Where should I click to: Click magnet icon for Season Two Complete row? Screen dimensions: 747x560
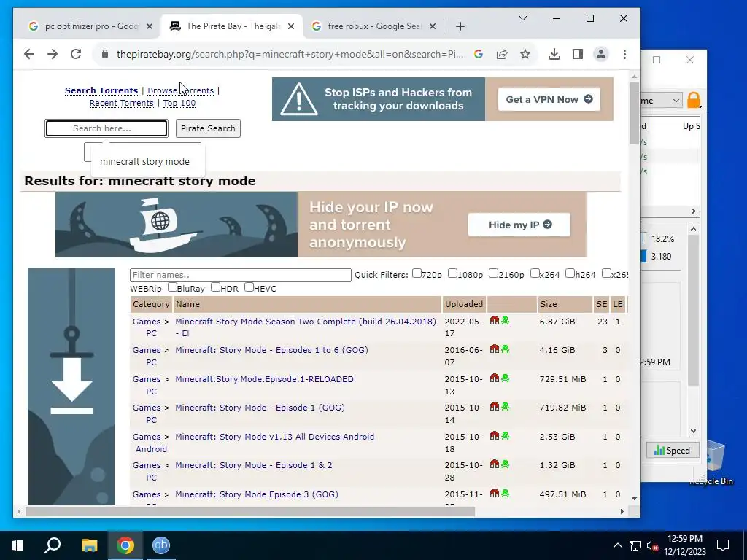495,321
